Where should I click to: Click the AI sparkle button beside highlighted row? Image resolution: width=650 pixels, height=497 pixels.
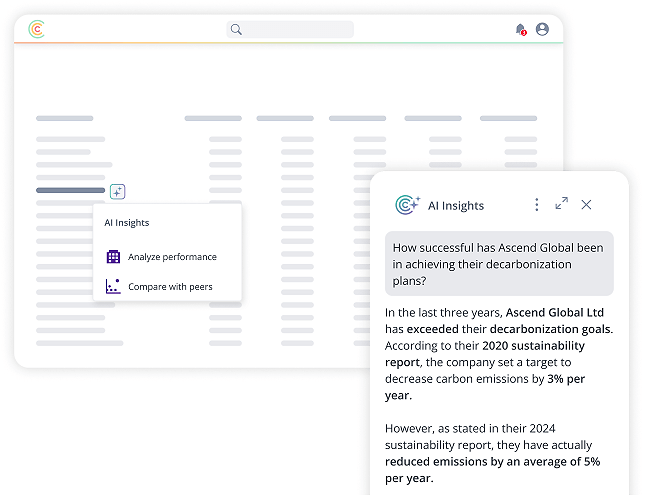click(117, 190)
